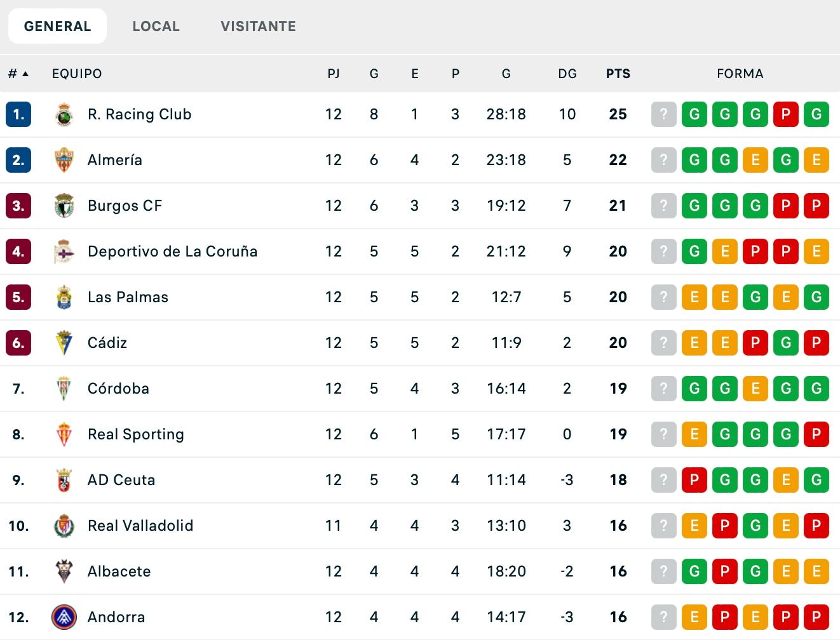Select the Almería club badge

[63, 160]
